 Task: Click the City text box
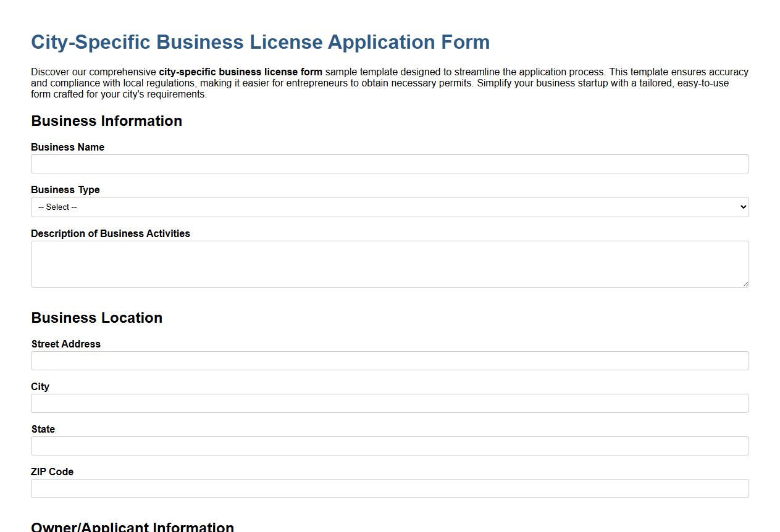coord(390,403)
